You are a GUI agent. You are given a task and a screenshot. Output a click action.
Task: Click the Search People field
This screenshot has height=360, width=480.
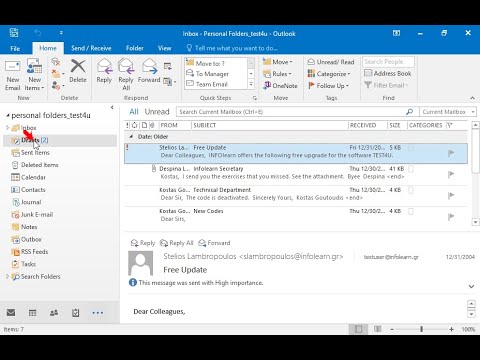point(388,62)
